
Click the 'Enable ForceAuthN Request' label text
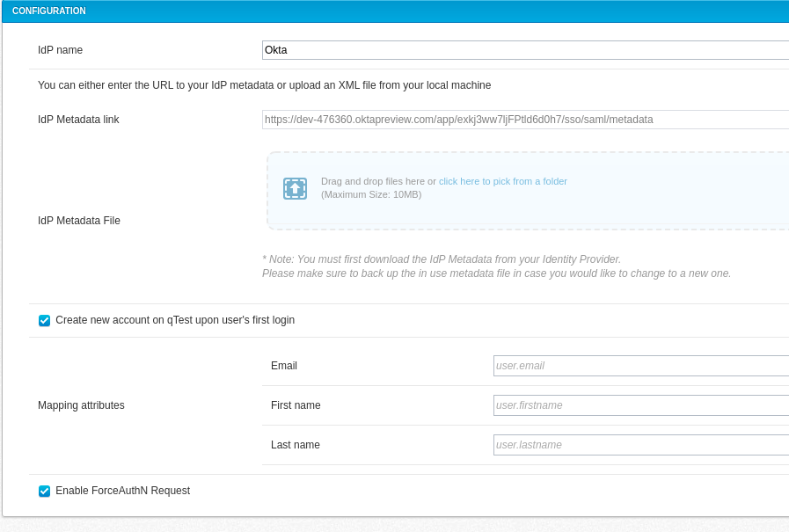[x=122, y=491]
